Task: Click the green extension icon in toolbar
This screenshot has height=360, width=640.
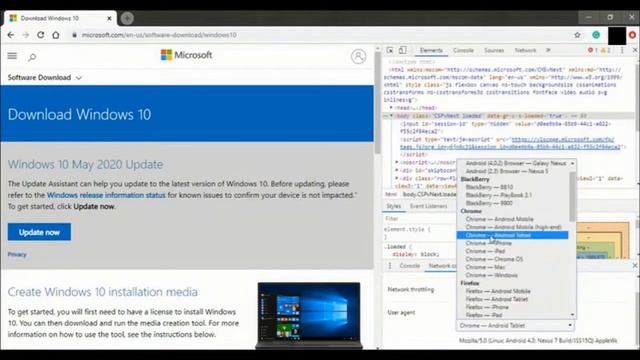Action: (x=596, y=35)
